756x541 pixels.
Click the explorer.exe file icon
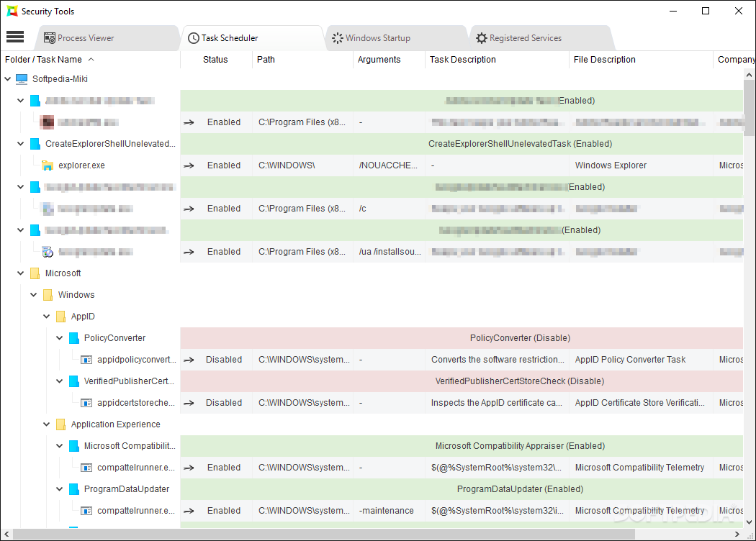(48, 165)
